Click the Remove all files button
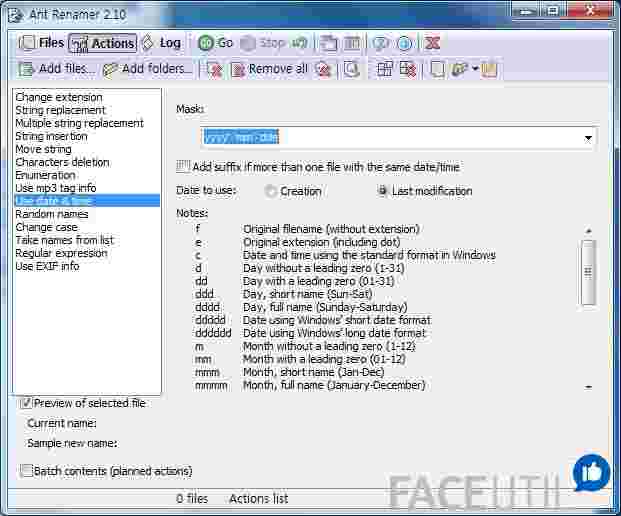Image resolution: width=621 pixels, height=516 pixels. pos(269,69)
